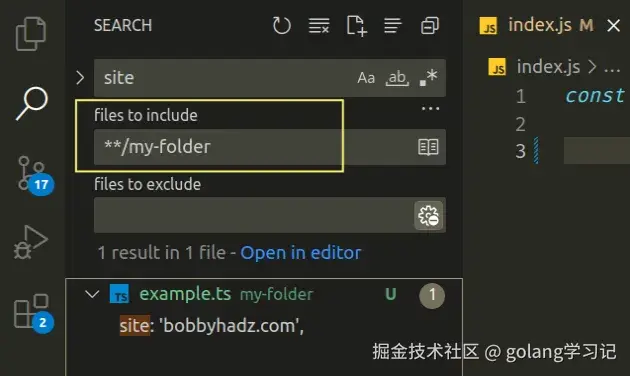Click the match count badge for example.ts

tap(432, 296)
